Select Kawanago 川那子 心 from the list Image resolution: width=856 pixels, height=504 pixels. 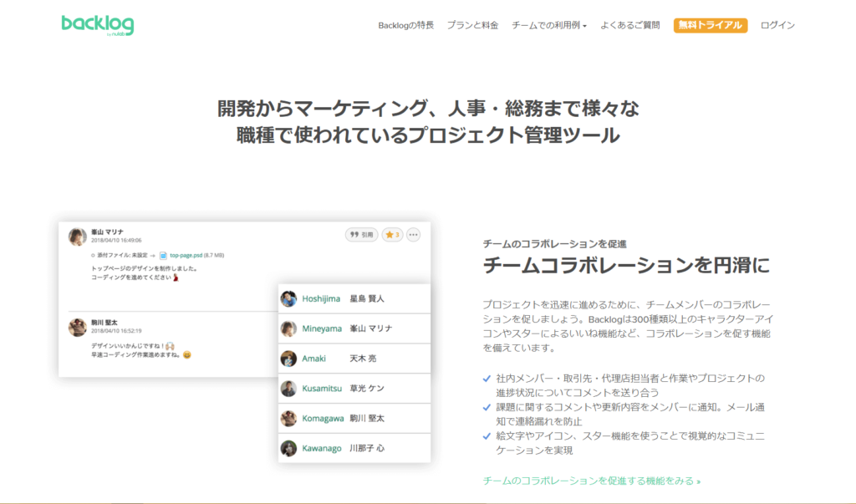tap(354, 448)
